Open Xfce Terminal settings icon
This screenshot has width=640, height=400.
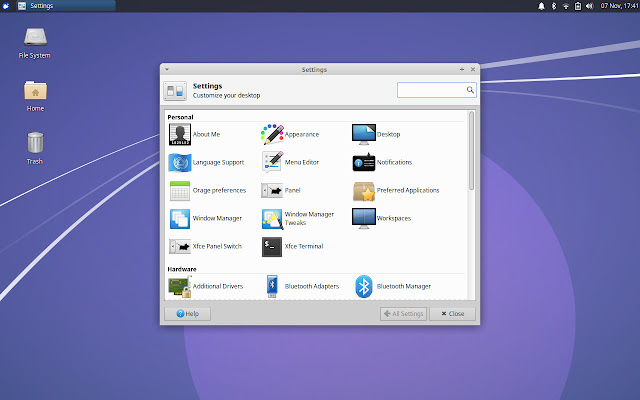coord(272,247)
